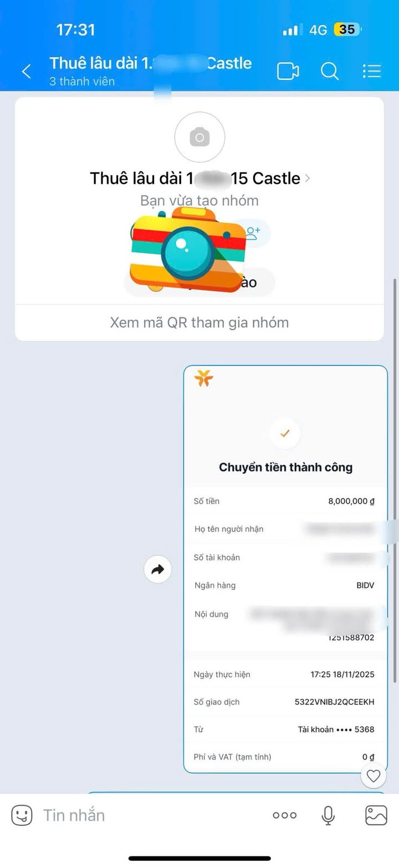Expand group info via chevron by Castle
399x868 pixels.
click(308, 179)
